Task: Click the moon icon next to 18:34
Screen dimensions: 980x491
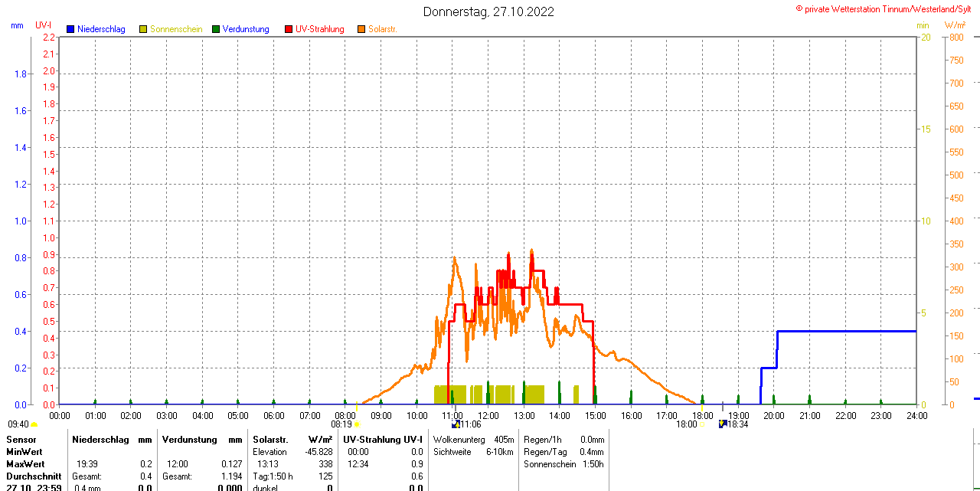Action: pos(722,424)
